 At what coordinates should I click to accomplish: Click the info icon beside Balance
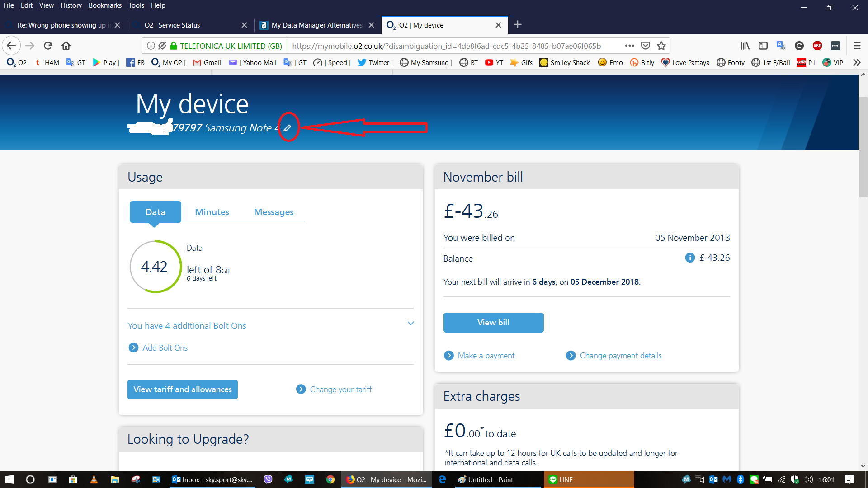pyautogui.click(x=689, y=258)
